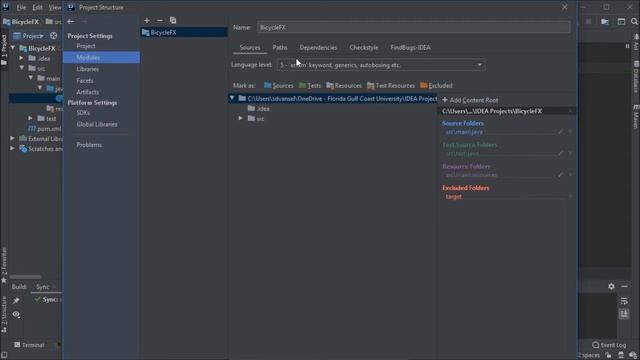Mark folder as Sources

tap(278, 86)
